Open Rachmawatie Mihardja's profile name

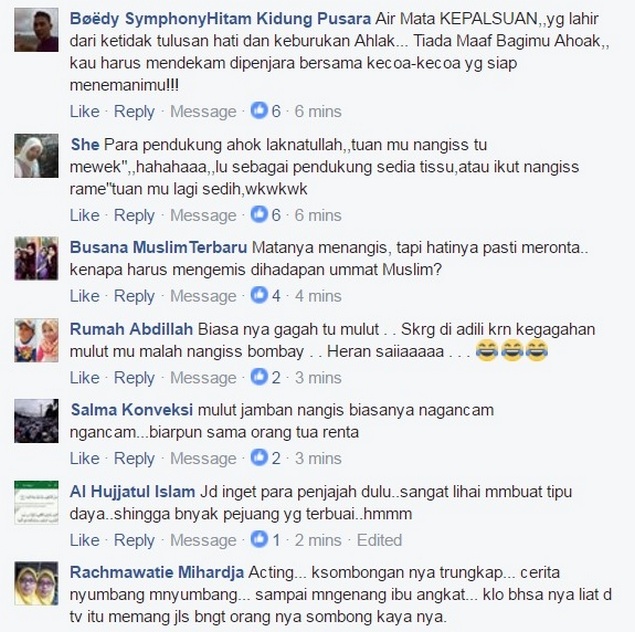(x=157, y=572)
